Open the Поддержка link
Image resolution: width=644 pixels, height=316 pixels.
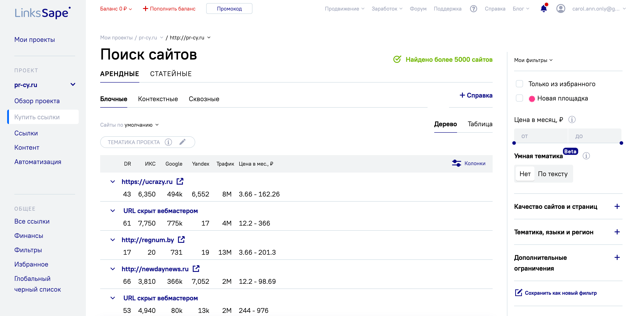pos(447,9)
